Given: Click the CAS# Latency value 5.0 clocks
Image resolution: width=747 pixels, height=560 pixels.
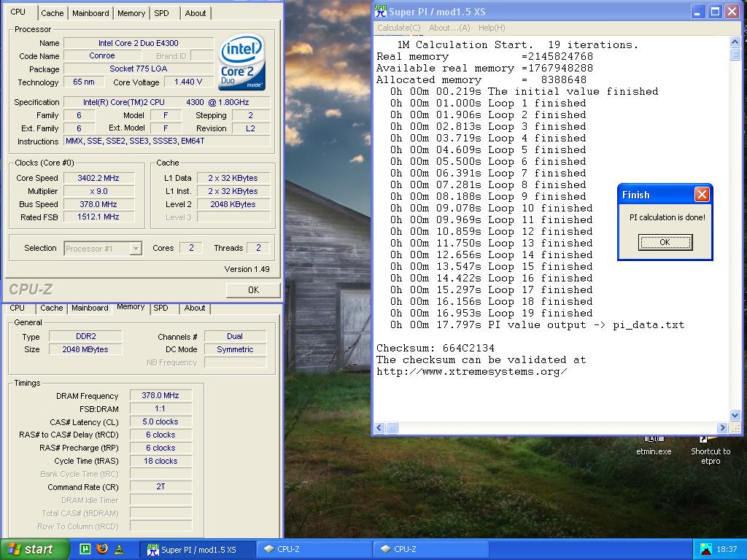Looking at the screenshot, I should [x=160, y=421].
